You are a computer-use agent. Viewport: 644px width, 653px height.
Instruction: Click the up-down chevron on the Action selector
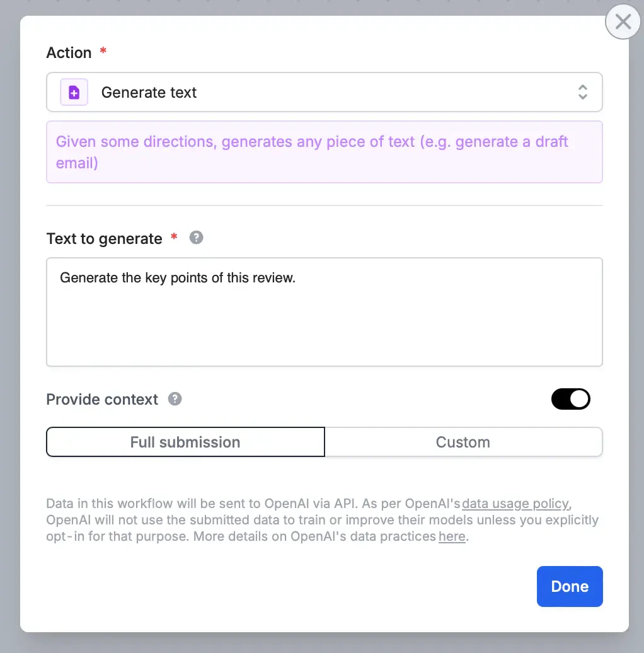(583, 92)
